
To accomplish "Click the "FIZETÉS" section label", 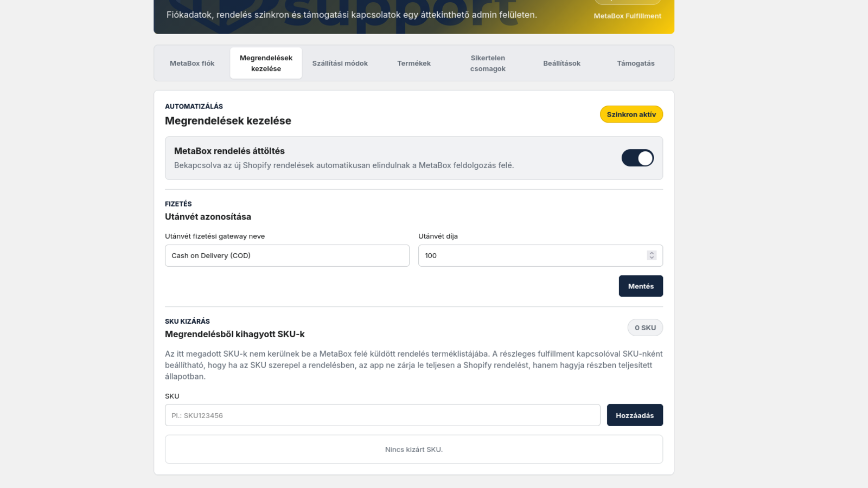I will [178, 204].
